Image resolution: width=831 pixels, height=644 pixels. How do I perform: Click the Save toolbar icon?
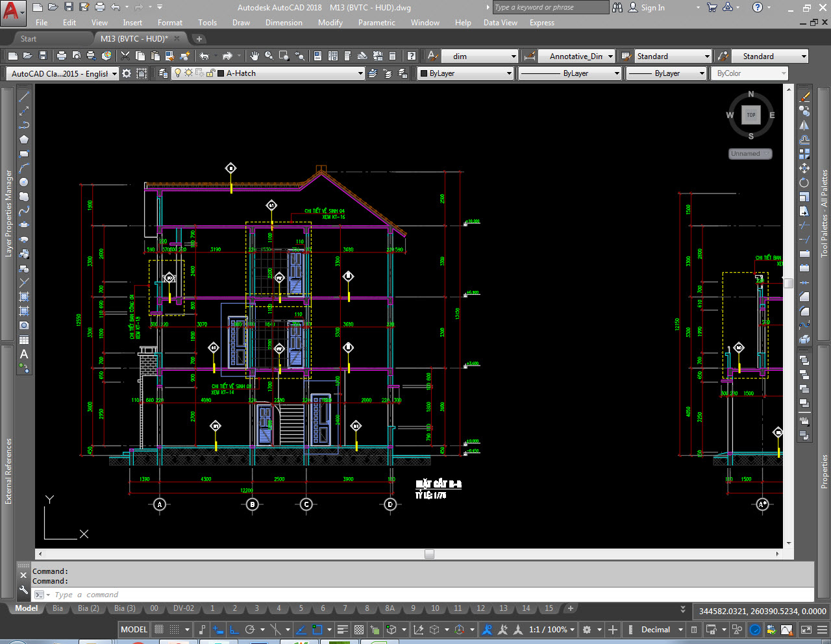pos(43,56)
